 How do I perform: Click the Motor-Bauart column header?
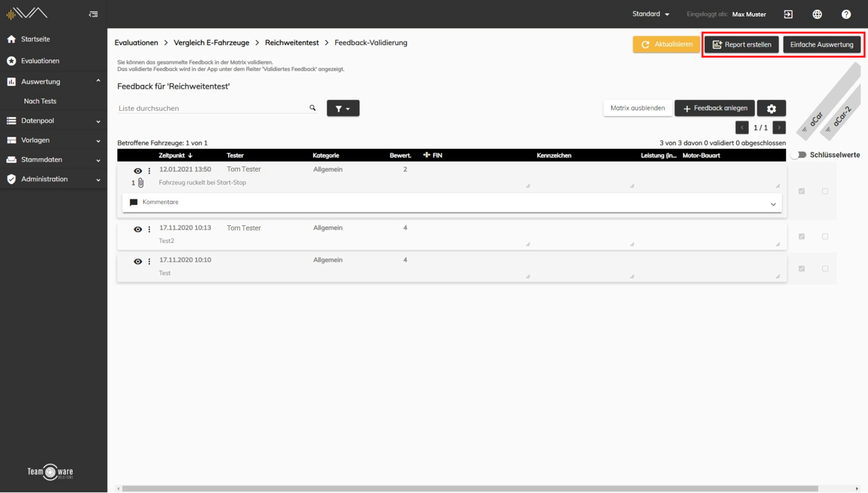[x=701, y=155]
